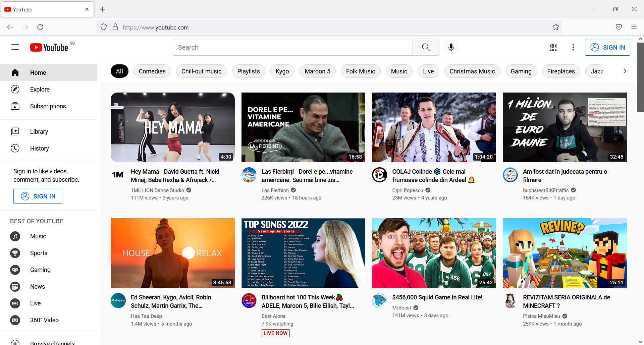Open Subscriptions from the sidebar
Screen dimensions: 644x345
coord(48,106)
